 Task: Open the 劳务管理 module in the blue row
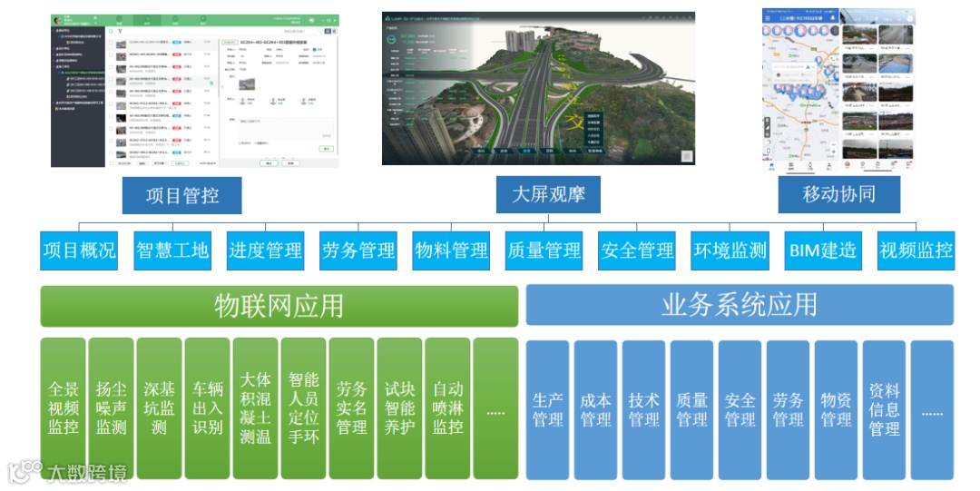click(358, 250)
